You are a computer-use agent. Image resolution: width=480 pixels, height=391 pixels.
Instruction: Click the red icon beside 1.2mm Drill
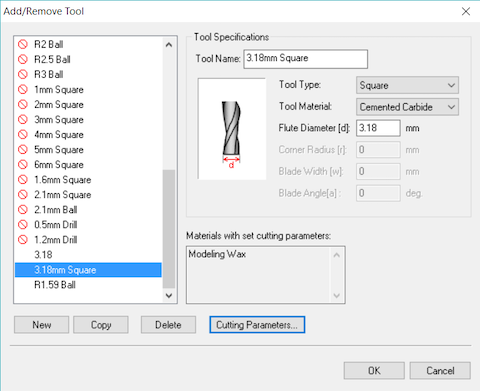tap(23, 239)
